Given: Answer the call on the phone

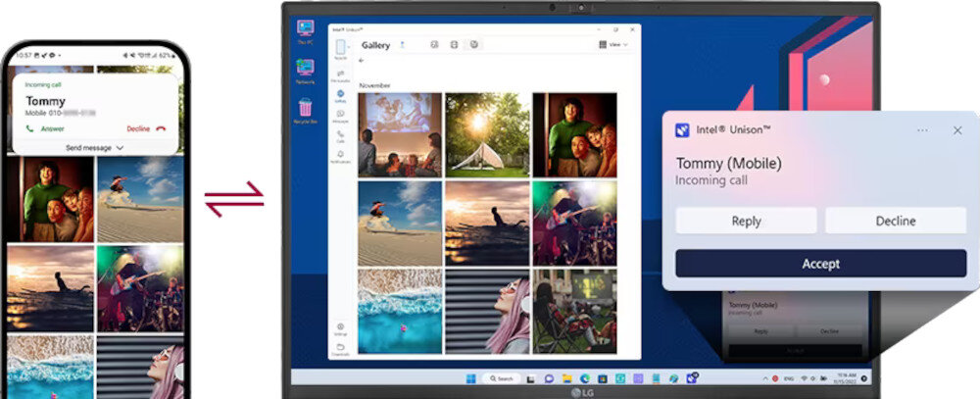Looking at the screenshot, I should [45, 128].
